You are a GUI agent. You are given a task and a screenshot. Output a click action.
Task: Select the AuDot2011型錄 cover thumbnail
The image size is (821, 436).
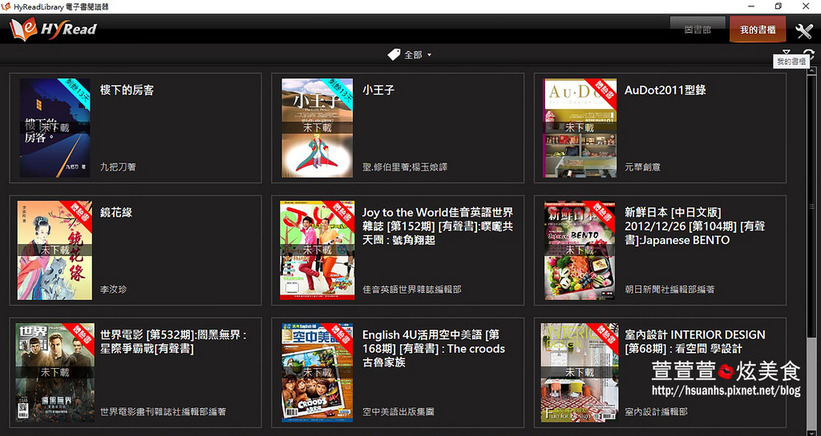[x=573, y=128]
